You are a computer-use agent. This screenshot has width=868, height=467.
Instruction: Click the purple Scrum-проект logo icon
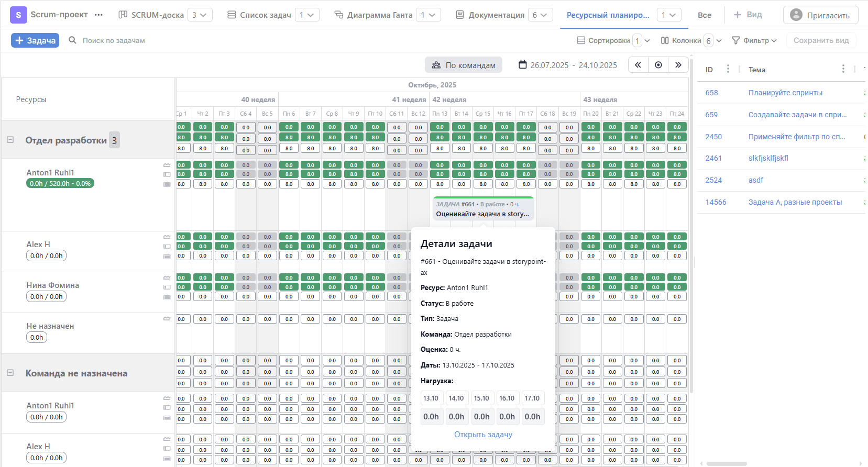[x=18, y=15]
